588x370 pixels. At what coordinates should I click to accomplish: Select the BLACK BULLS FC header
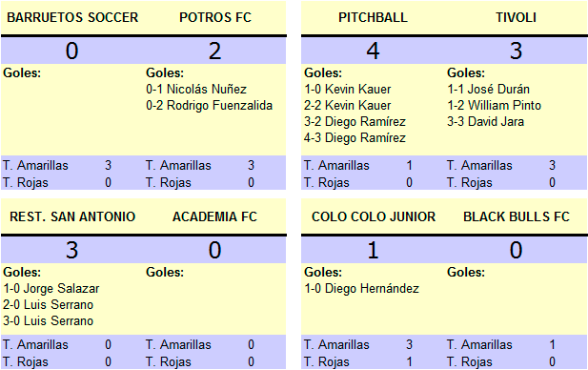tap(517, 216)
